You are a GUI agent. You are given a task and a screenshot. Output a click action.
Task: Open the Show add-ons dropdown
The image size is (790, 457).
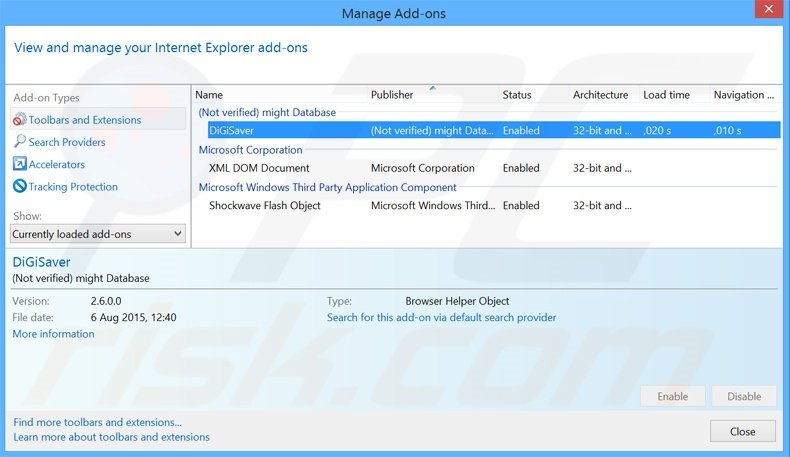pyautogui.click(x=98, y=234)
